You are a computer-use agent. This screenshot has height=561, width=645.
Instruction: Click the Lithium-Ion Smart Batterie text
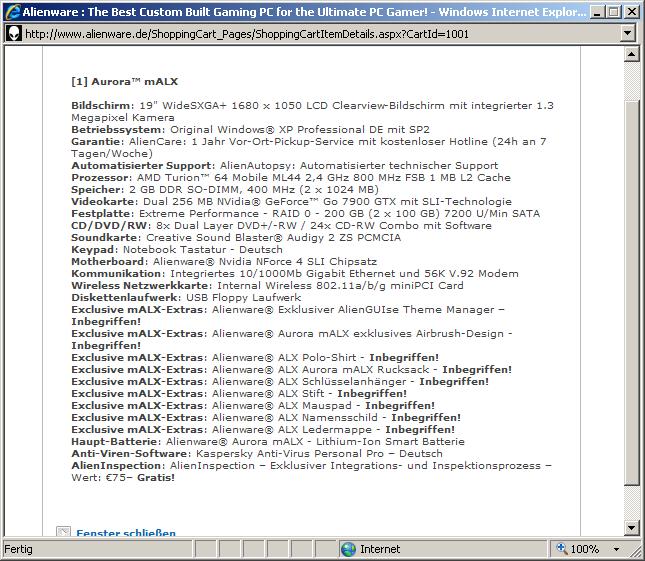(x=390, y=441)
